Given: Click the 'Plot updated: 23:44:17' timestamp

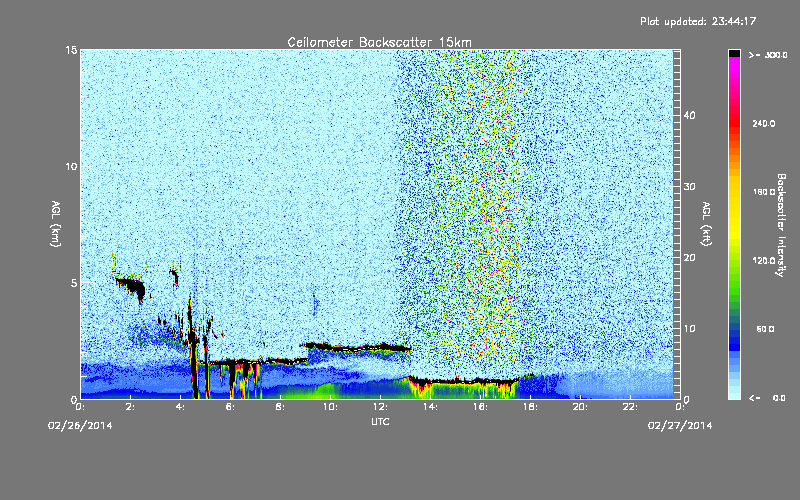Looking at the screenshot, I should pos(698,21).
